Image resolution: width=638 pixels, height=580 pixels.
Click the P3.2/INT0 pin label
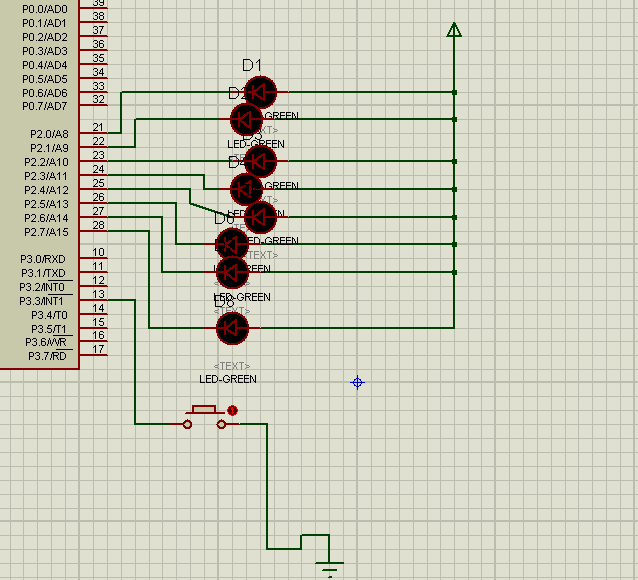tap(42, 287)
